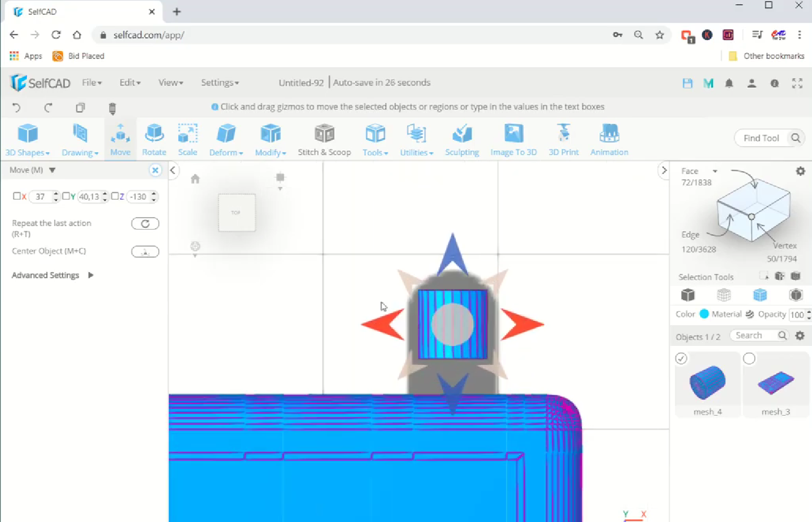
Task: Click the Material icon
Action: (750, 314)
